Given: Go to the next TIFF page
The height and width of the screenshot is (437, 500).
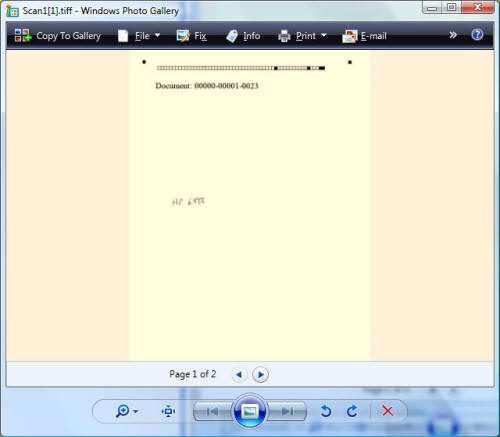Looking at the screenshot, I should pos(261,374).
